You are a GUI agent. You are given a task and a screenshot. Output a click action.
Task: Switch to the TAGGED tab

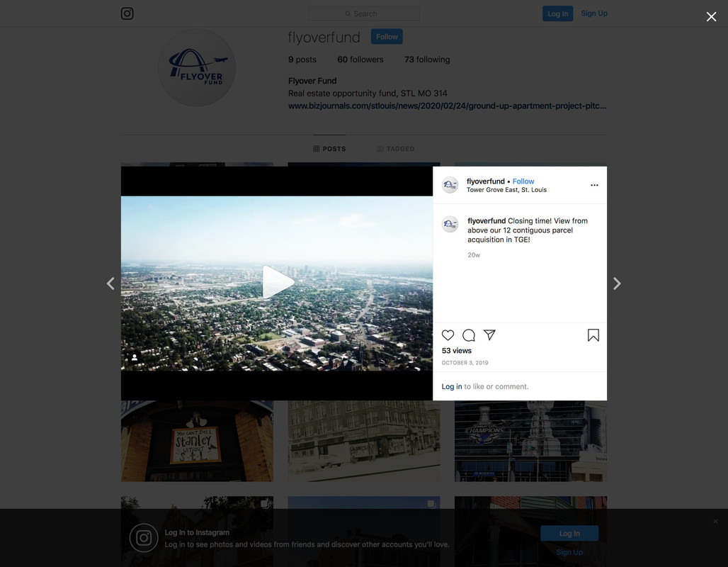tap(396, 149)
